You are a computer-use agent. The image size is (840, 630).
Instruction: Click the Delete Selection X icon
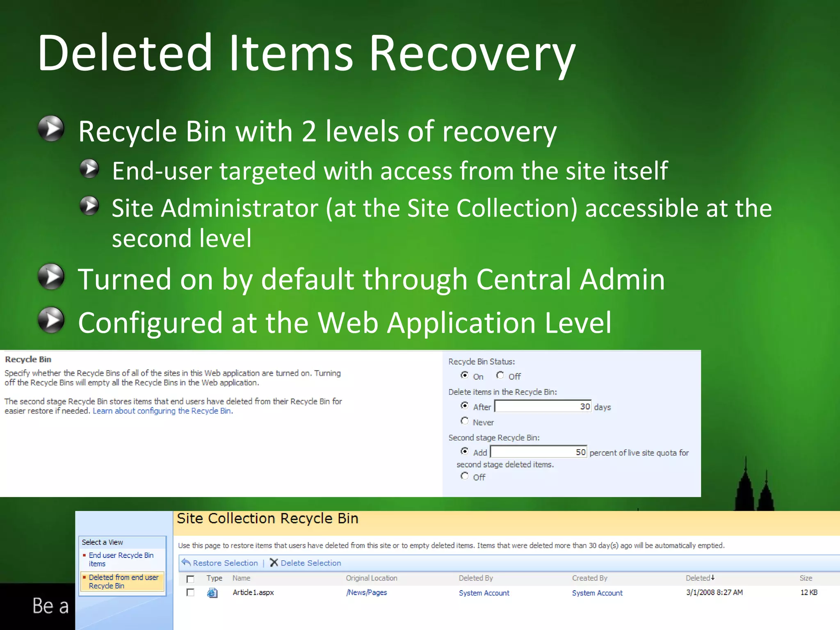pos(274,562)
